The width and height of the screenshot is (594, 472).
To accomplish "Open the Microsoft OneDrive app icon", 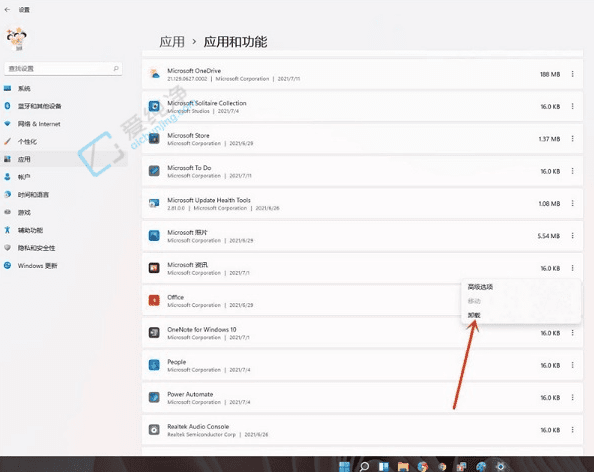I will (x=154, y=74).
